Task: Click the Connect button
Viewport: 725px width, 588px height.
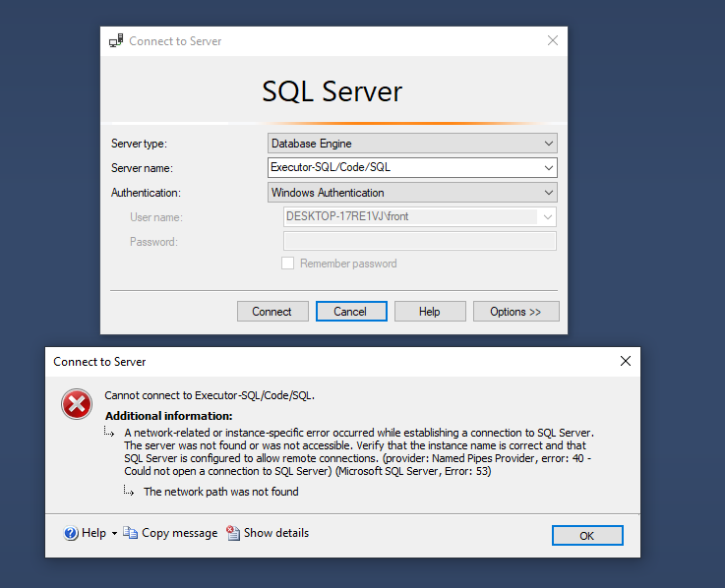Action: pyautogui.click(x=272, y=311)
